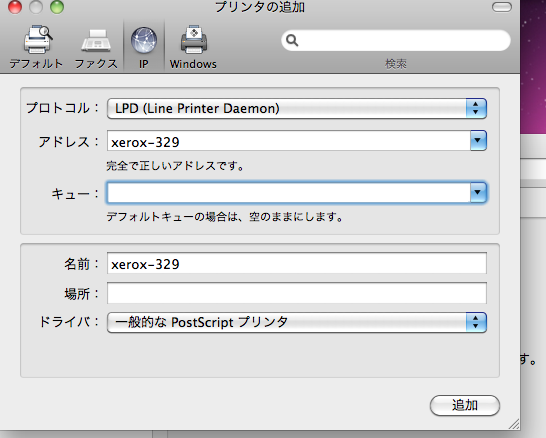
Task: Focus the 検索 search field
Action: [396, 40]
